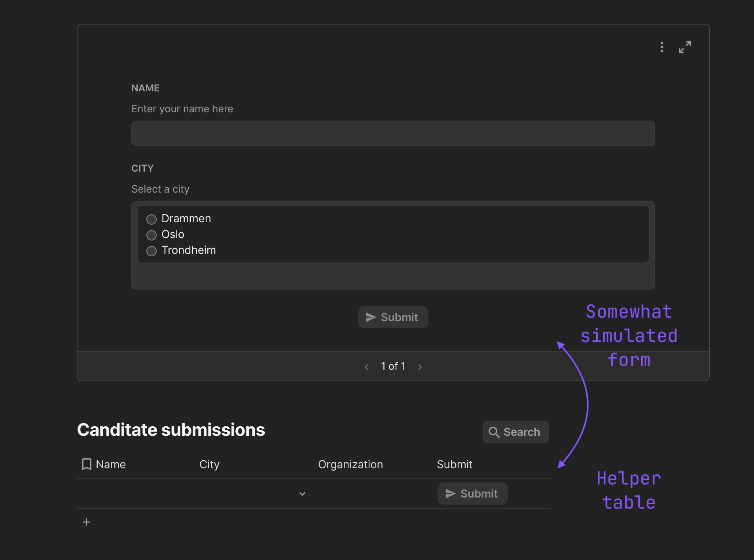The height and width of the screenshot is (560, 754).
Task: Go to the previous record arrow
Action: click(367, 367)
